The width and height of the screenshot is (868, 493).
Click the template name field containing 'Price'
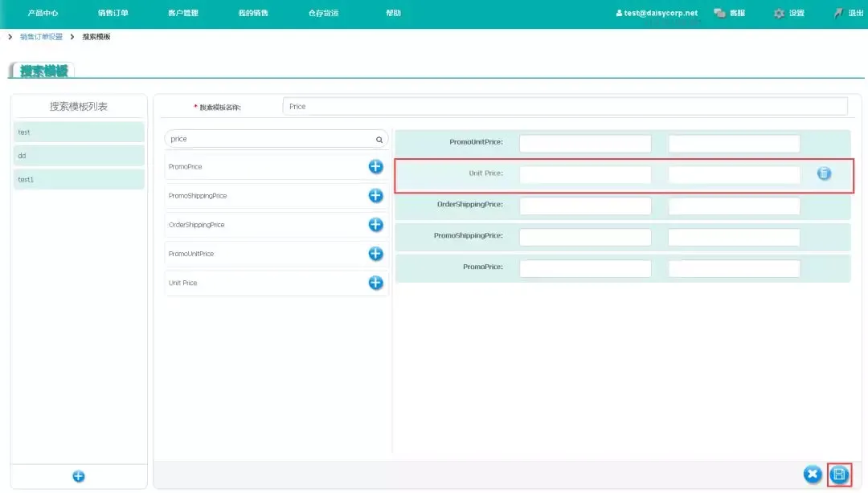[565, 106]
